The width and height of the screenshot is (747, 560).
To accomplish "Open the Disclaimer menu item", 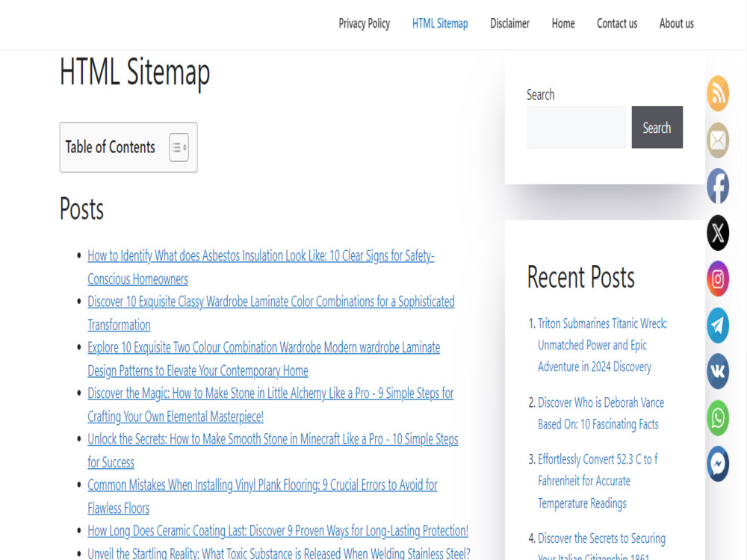I will (x=509, y=23).
